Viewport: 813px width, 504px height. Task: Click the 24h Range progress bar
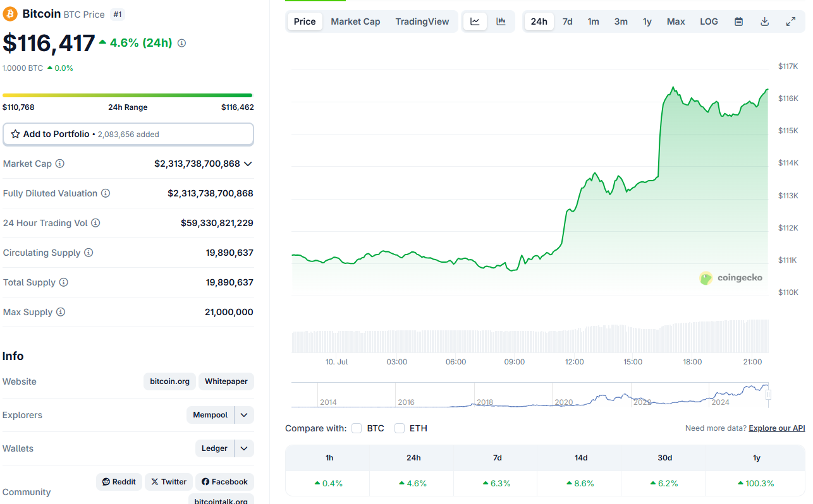127,95
